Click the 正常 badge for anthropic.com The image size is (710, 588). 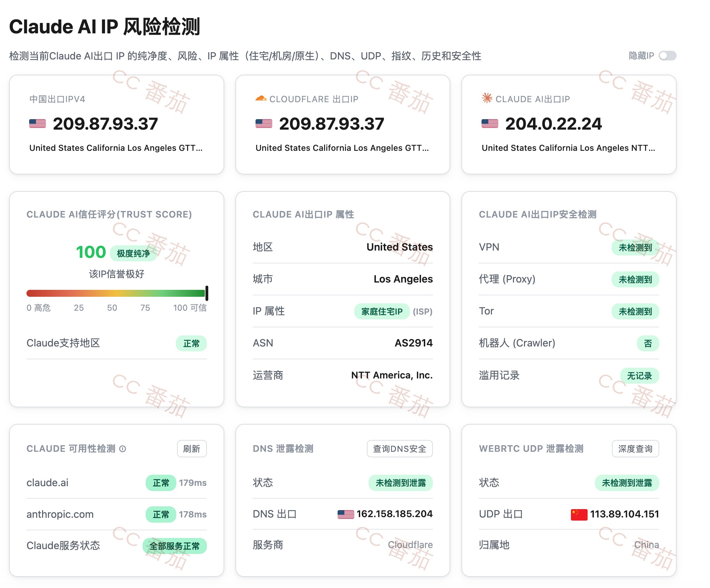pos(161,514)
